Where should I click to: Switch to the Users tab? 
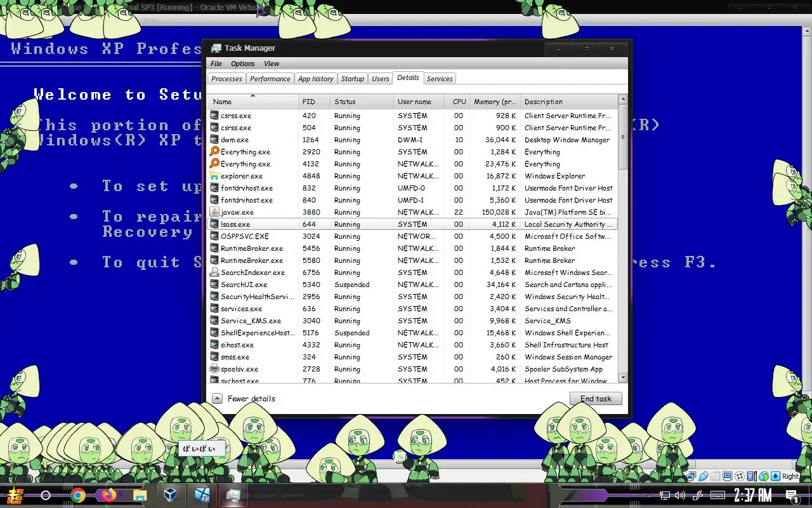click(x=381, y=79)
